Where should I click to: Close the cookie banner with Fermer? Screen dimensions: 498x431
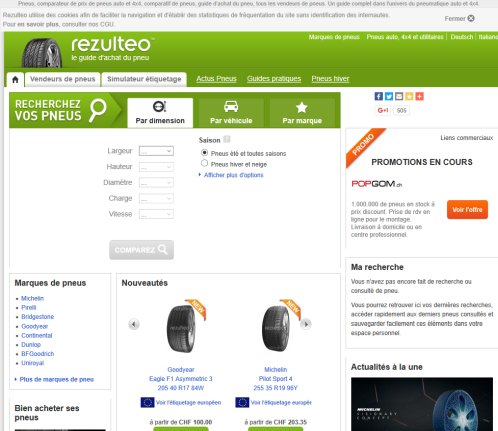459,18
